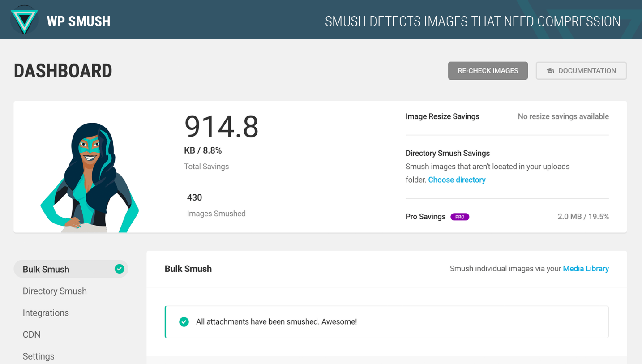Click the purple PRO badge
The image size is (642, 364).
[460, 217]
